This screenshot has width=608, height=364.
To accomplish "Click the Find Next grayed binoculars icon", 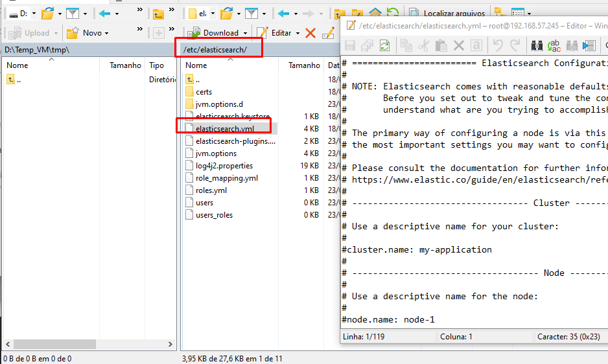I will (x=572, y=46).
